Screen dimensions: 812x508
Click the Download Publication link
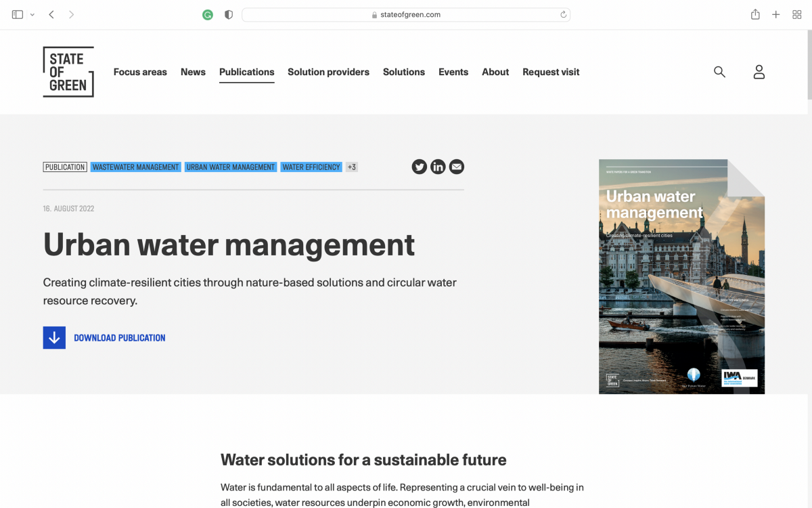[119, 337]
